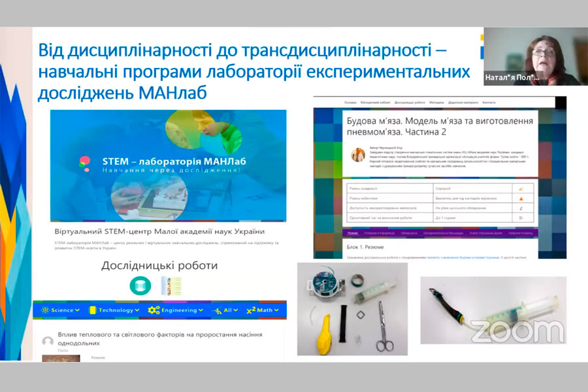Select the Напрями Розвитку tab
This screenshot has width=588, height=392.
click(521, 233)
